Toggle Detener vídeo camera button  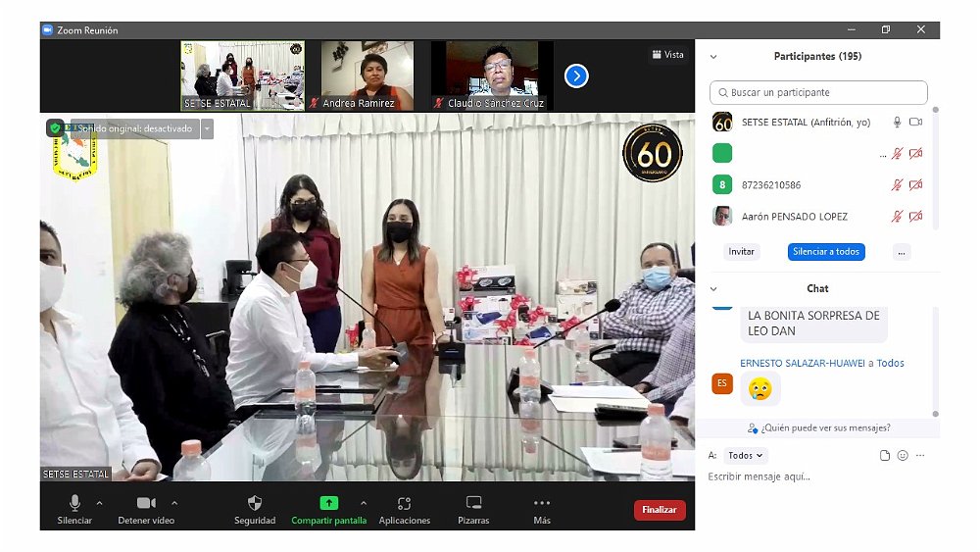coord(146,504)
